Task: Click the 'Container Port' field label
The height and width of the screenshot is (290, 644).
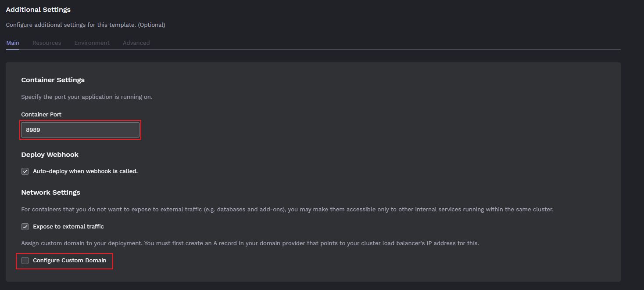Action: coord(41,115)
